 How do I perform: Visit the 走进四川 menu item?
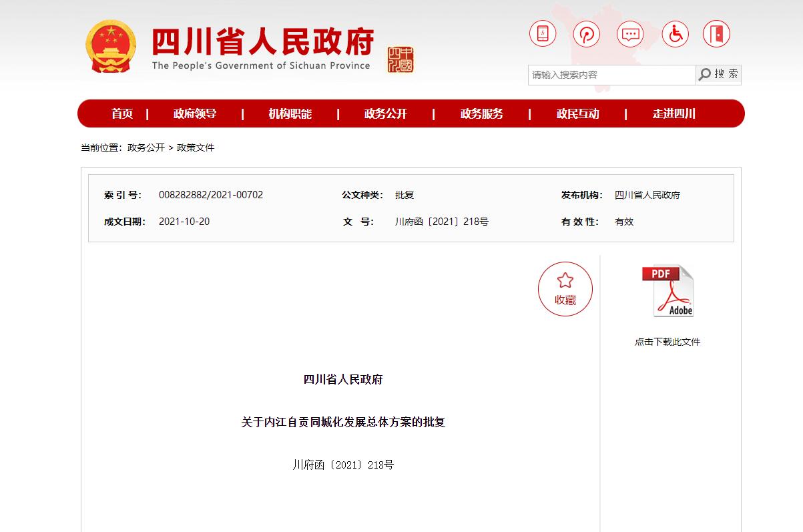(674, 114)
